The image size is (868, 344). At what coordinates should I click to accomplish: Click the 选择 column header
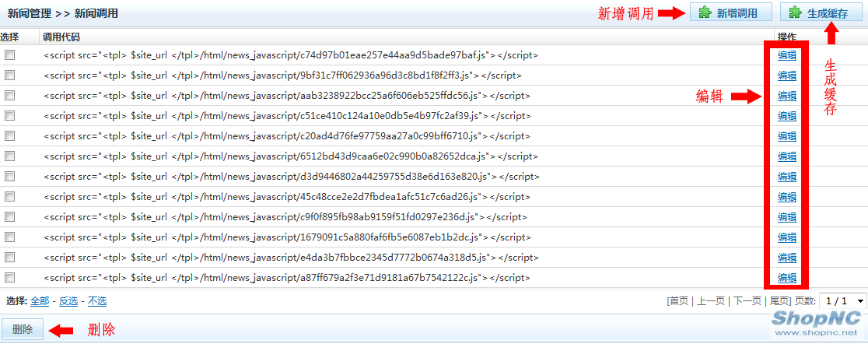pos(9,37)
